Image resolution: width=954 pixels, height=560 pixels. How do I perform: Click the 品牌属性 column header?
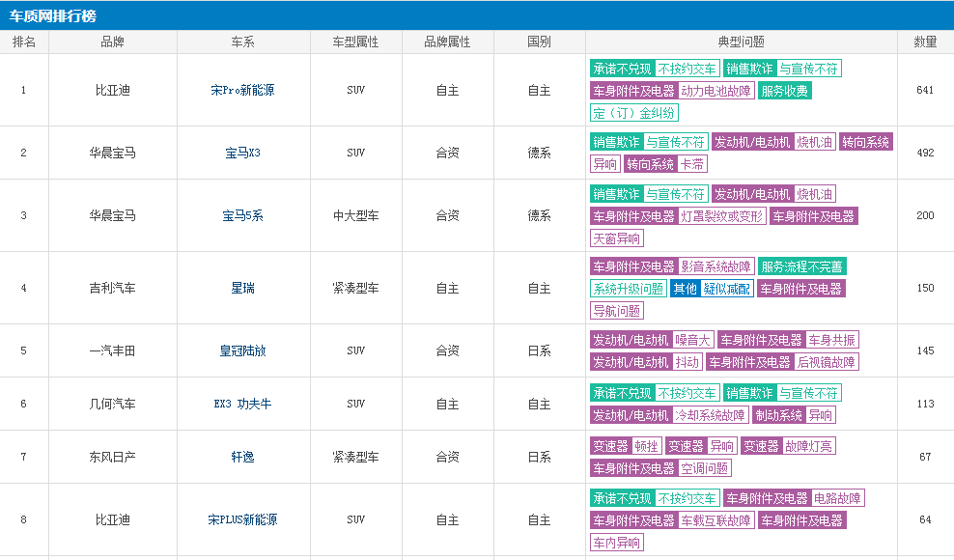pyautogui.click(x=447, y=42)
